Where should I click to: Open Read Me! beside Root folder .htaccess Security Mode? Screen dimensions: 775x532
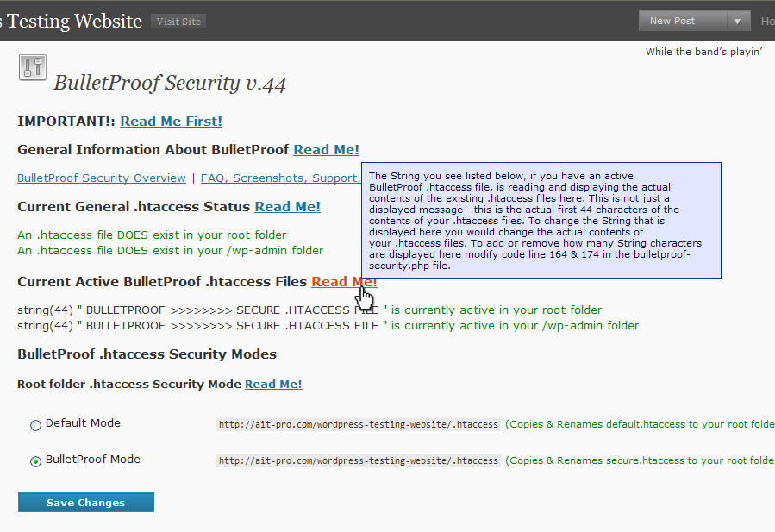pos(273,385)
